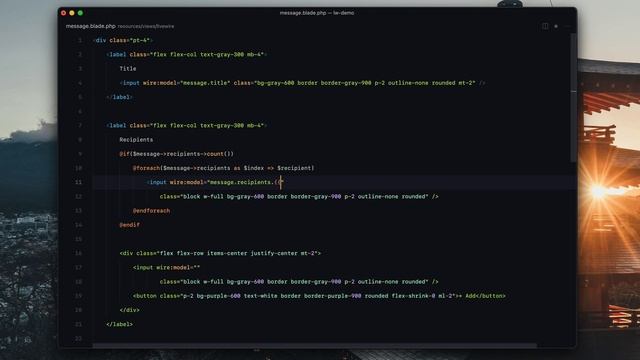Screen dimensions: 640x360
Task: Click the resources/views/livewire path label
Action: [x=146, y=26]
